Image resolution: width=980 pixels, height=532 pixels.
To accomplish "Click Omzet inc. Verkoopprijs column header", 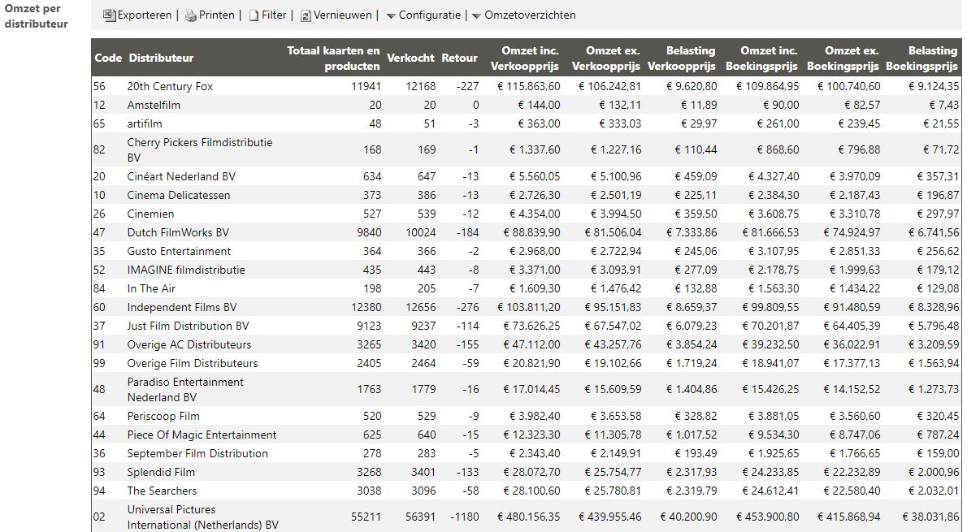I will tap(525, 58).
